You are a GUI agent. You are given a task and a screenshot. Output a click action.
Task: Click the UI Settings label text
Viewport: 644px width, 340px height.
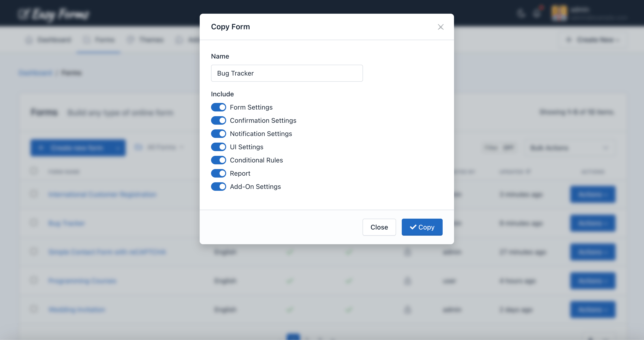point(246,147)
